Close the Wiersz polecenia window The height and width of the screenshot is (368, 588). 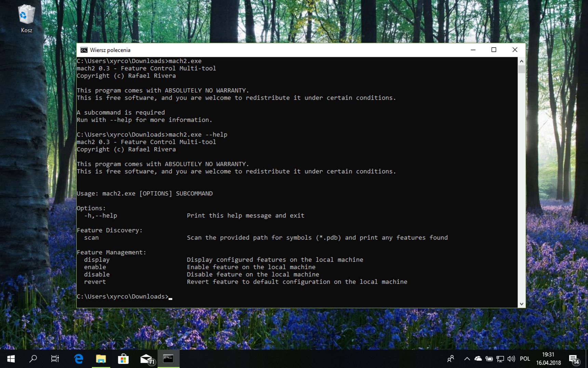pos(515,50)
